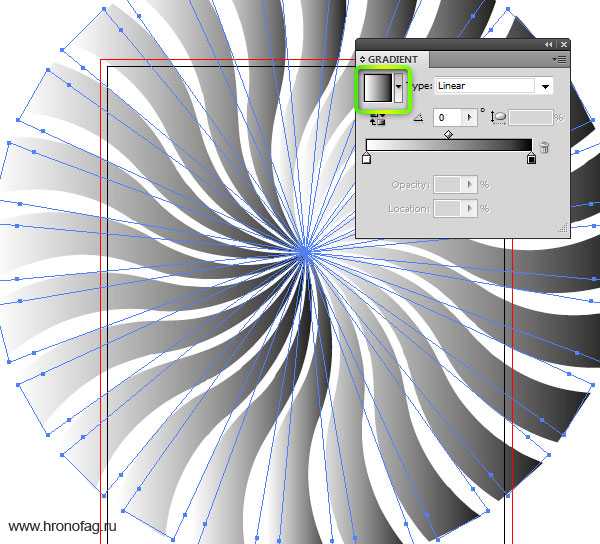Click the gradient slider bar

pyautogui.click(x=449, y=145)
